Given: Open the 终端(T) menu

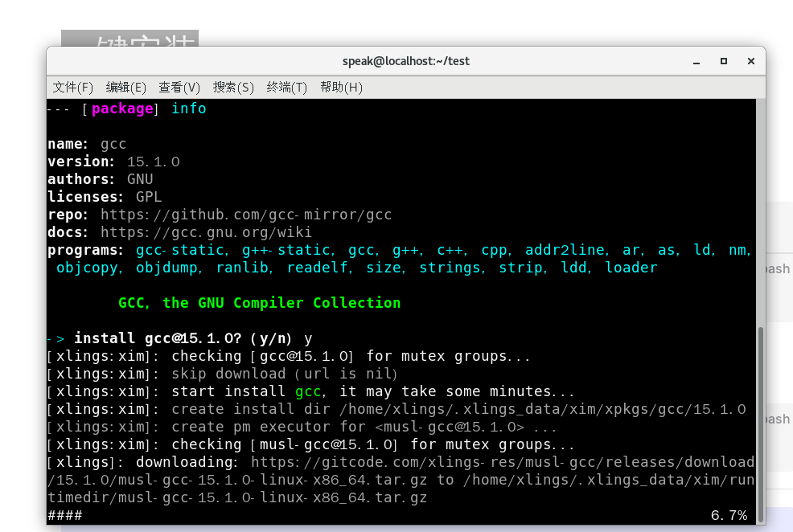Looking at the screenshot, I should 287,88.
